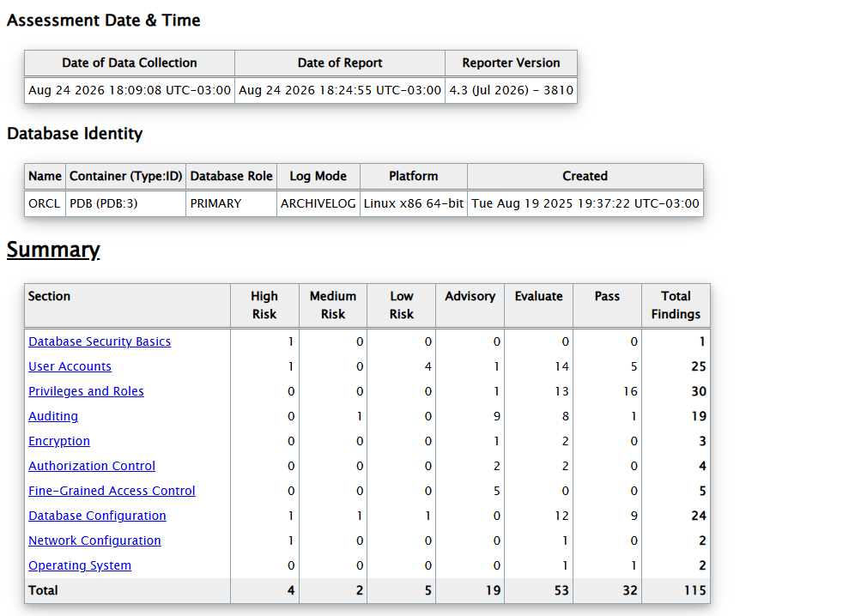The height and width of the screenshot is (616, 849).
Task: Click the total Evaluate count 53
Action: pos(561,590)
